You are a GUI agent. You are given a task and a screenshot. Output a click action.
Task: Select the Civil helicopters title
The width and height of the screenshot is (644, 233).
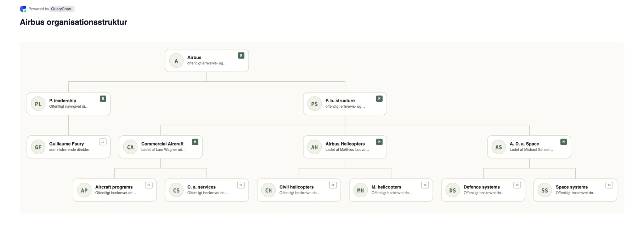pos(296,187)
